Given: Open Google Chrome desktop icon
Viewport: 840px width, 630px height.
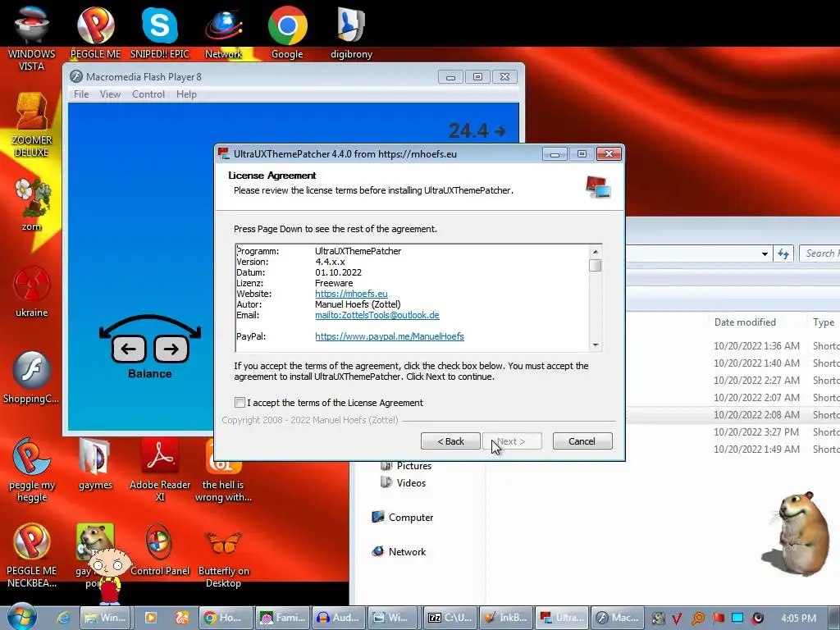Looking at the screenshot, I should pyautogui.click(x=287, y=32).
